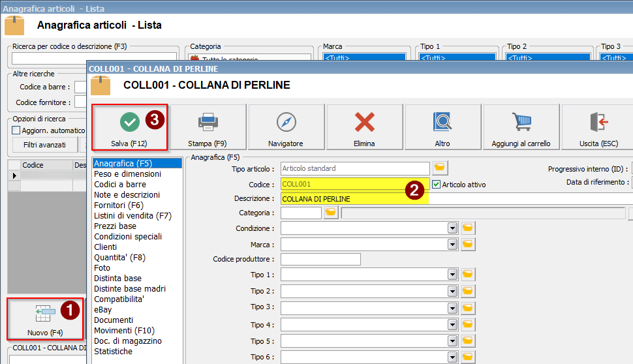
Task: Select Listini di vendita (F7) section
Action: tap(132, 216)
